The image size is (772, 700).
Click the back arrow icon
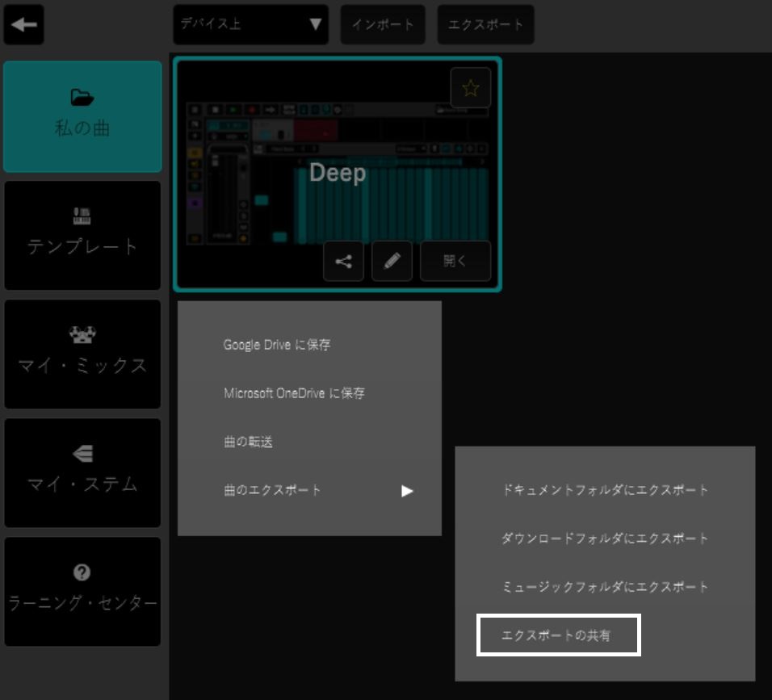point(23,26)
